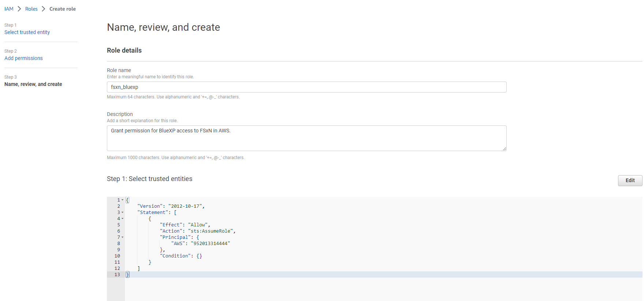Click the chevron after Roles breadcrumb
Image resolution: width=644 pixels, height=301 pixels.
[x=43, y=9]
